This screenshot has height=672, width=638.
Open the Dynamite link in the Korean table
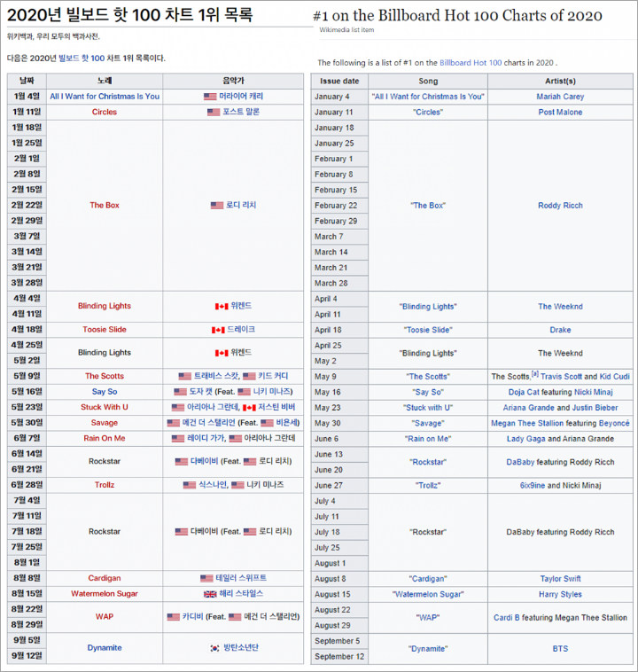tap(105, 648)
